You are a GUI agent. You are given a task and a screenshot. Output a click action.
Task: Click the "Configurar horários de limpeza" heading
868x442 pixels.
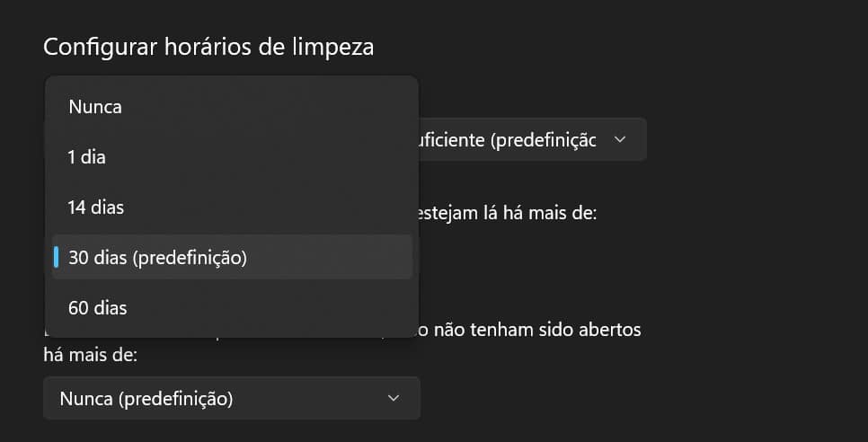click(x=208, y=47)
